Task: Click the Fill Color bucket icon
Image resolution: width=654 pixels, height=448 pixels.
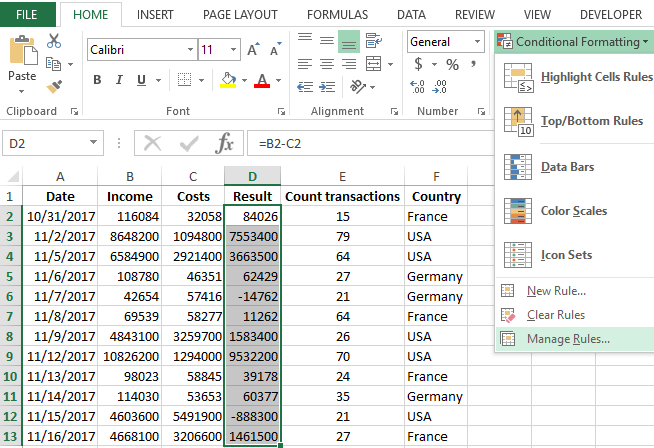Action: (x=227, y=80)
